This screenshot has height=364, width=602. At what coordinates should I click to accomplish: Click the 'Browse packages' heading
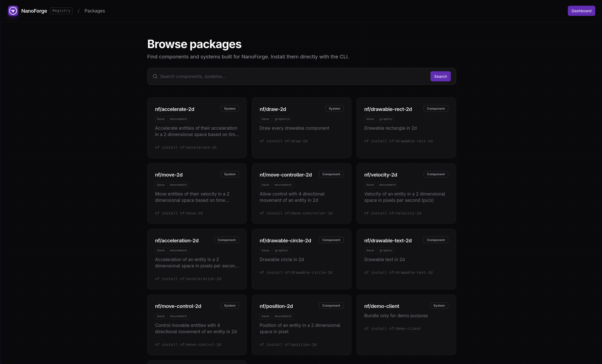(194, 44)
